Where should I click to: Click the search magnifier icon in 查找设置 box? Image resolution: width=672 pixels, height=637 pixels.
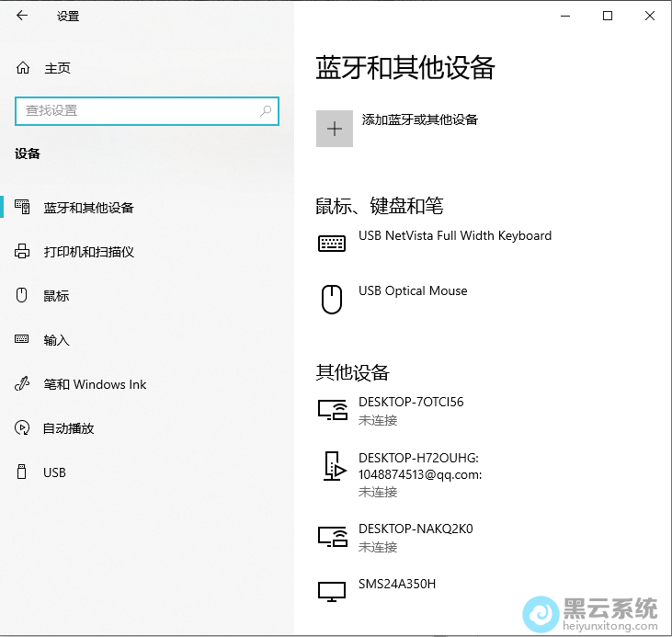266,111
